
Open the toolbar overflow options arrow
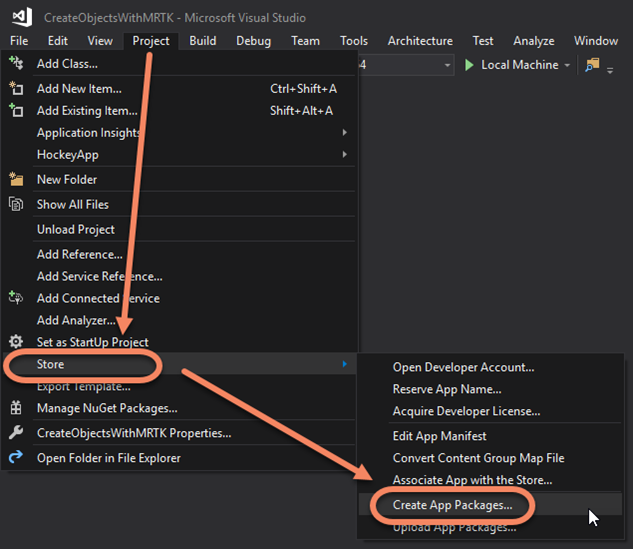(610, 71)
